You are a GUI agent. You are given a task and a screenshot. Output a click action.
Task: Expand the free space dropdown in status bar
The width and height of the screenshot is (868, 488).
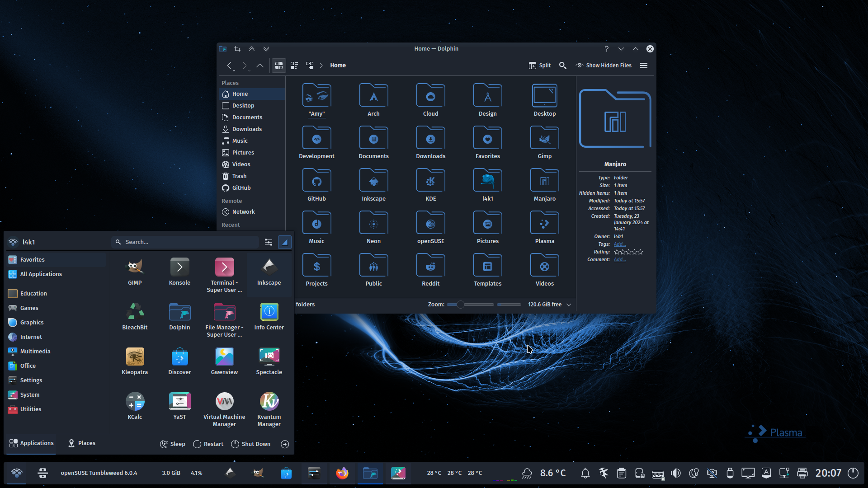pyautogui.click(x=569, y=305)
